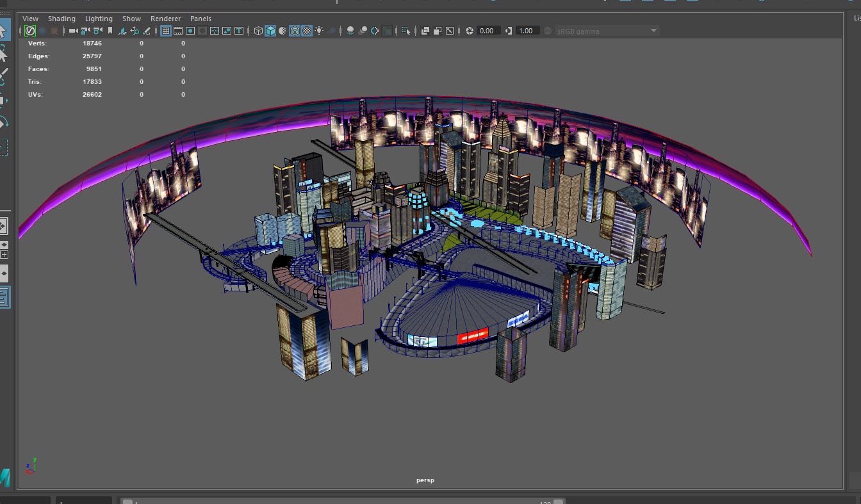Turn on use all lights bulb
This screenshot has width=861, height=504.
319,31
